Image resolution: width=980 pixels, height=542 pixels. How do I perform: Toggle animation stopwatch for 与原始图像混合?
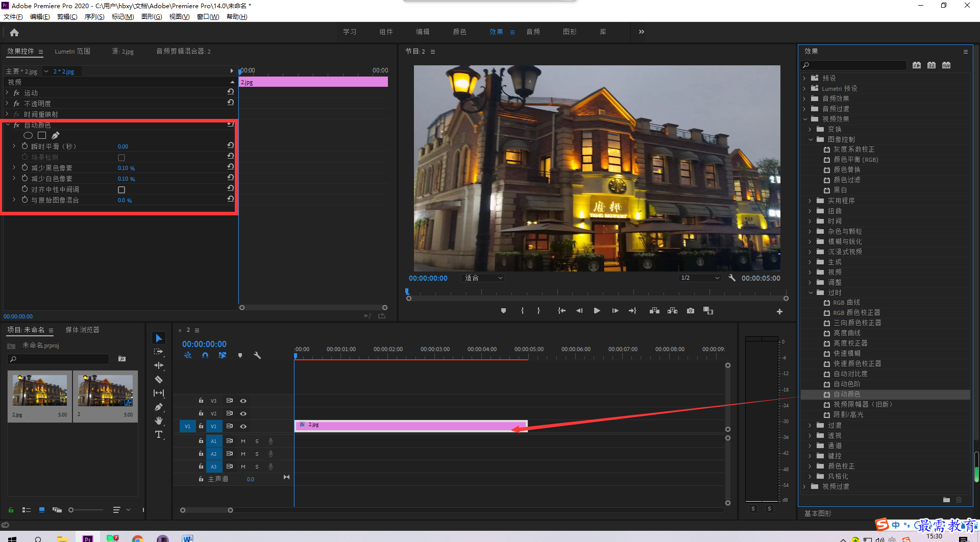coord(24,200)
